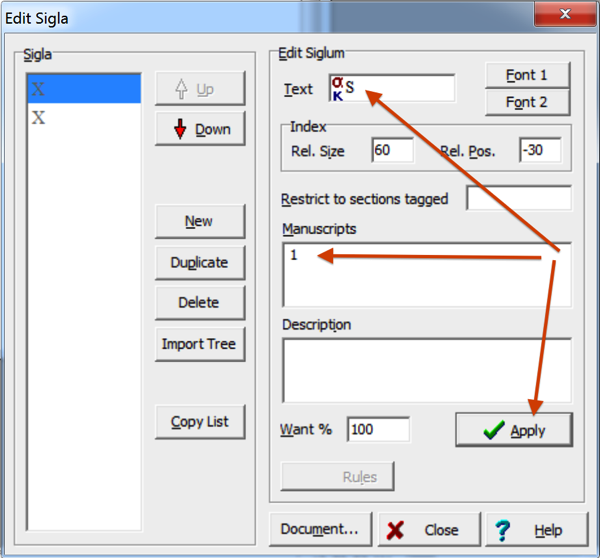Click the Apply button with green checkmark
Viewport: 600px width, 558px height.
514,430
